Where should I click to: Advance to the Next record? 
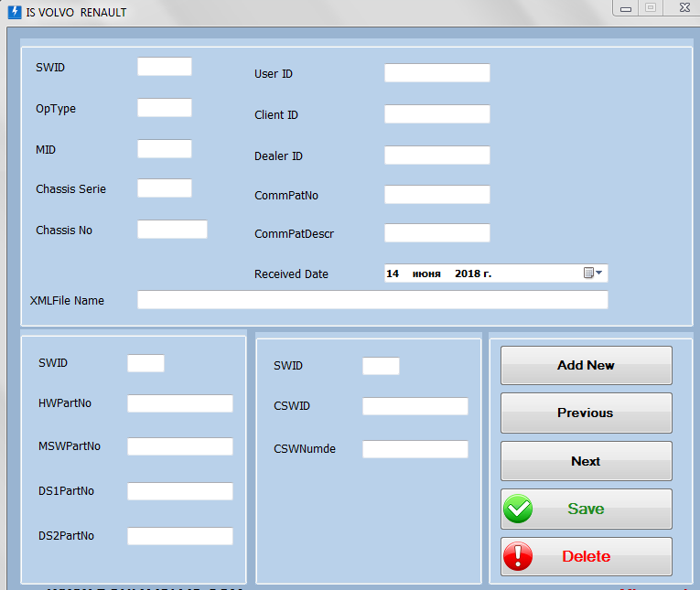click(586, 461)
